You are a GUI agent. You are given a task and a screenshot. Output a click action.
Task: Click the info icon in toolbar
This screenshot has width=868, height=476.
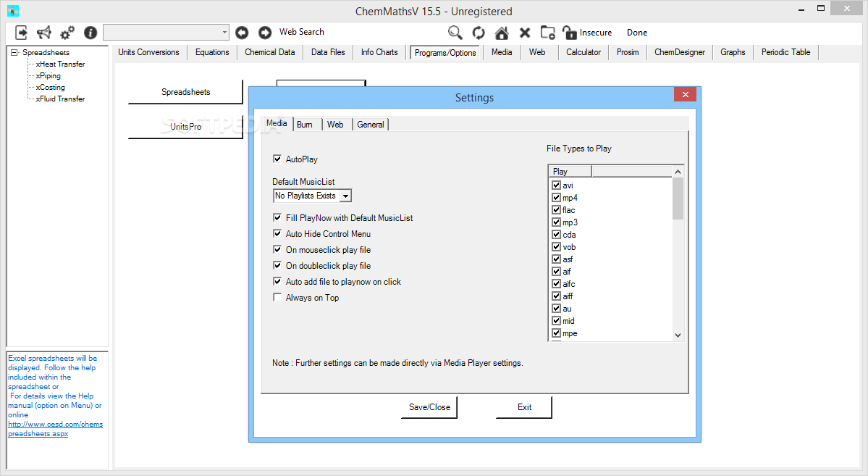point(90,33)
